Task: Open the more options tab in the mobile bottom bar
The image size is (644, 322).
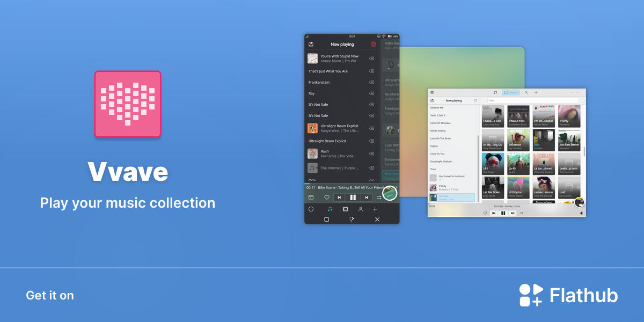Action: pyautogui.click(x=311, y=209)
